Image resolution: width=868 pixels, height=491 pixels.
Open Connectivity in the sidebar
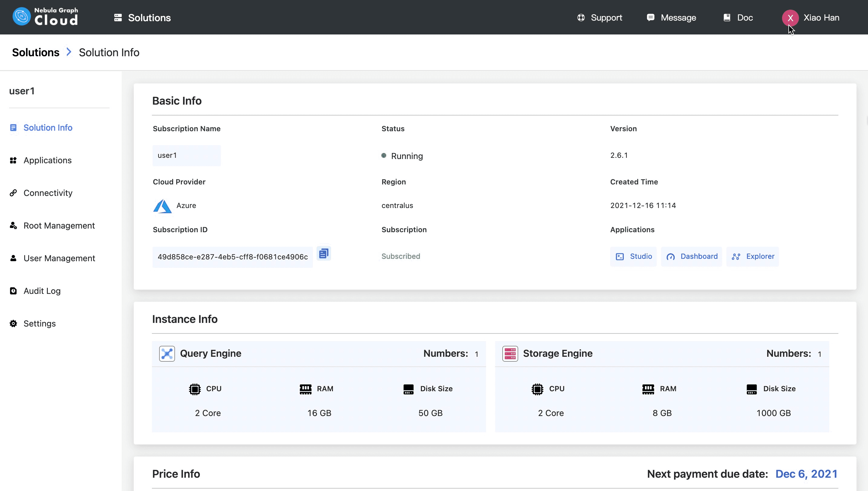(48, 193)
